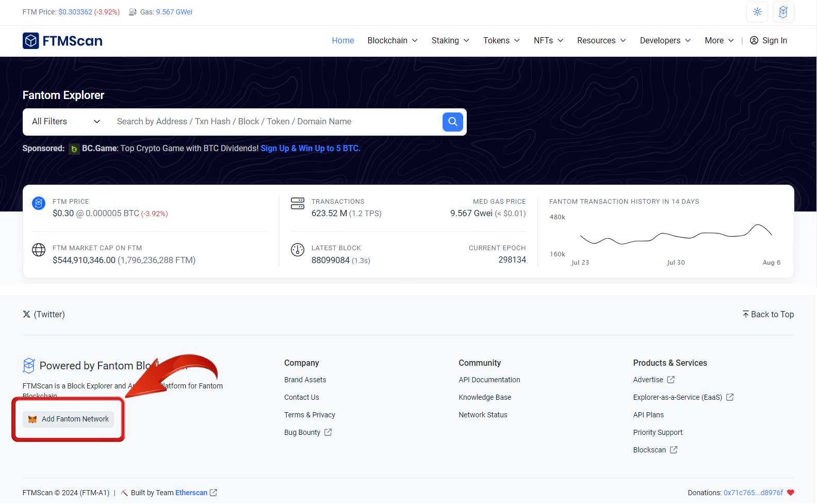Open Brand Assets link
The image size is (817, 504).
coord(305,380)
